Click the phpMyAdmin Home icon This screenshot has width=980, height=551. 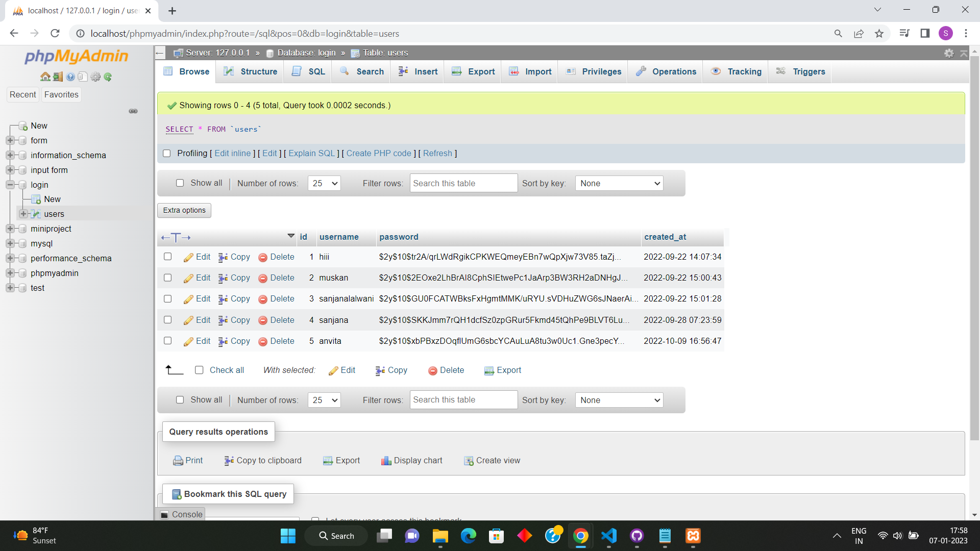[x=45, y=77]
